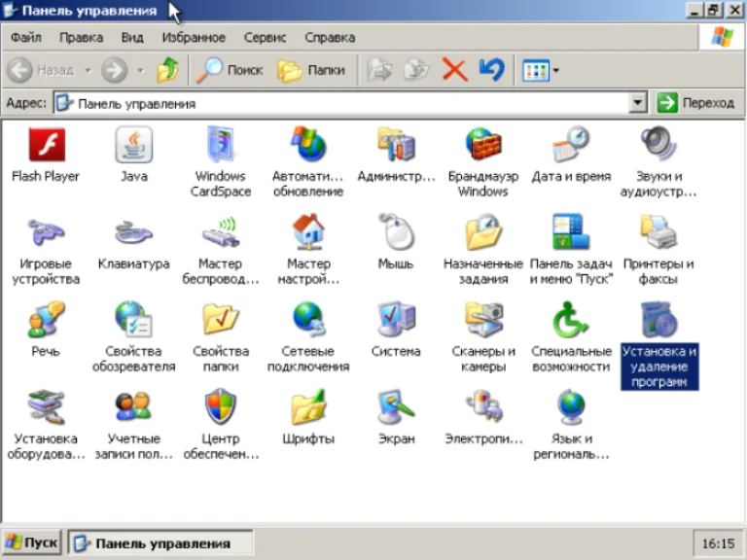
Task: Expand the Назад history dropdown arrow
Action: tap(89, 70)
